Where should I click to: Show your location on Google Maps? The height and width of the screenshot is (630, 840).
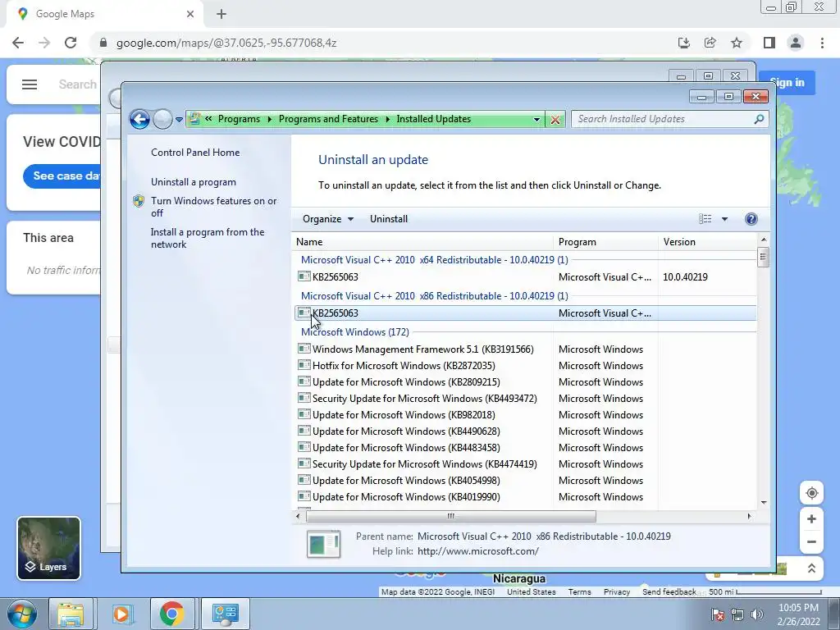(x=811, y=493)
